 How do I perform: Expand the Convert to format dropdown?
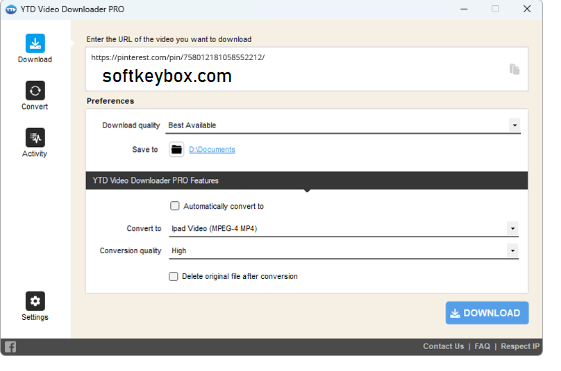point(513,228)
